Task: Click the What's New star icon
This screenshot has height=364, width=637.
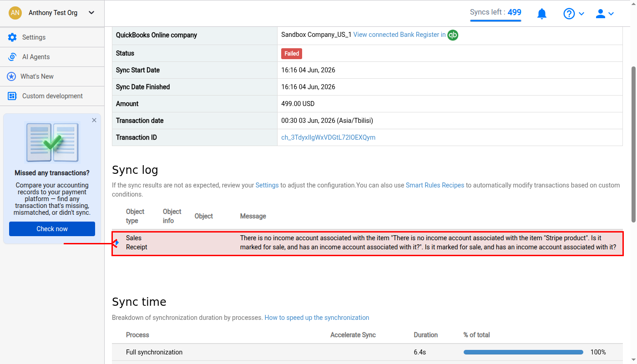Action: click(11, 76)
